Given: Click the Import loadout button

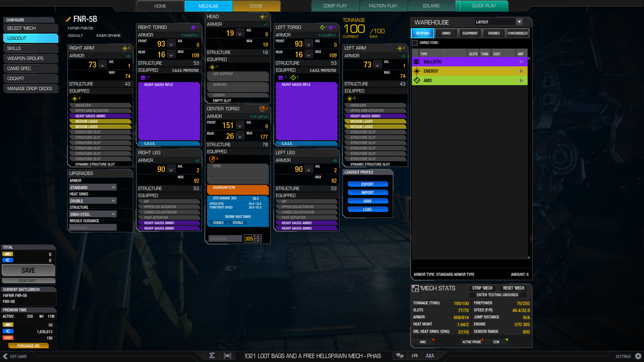Looking at the screenshot, I should (x=367, y=193).
